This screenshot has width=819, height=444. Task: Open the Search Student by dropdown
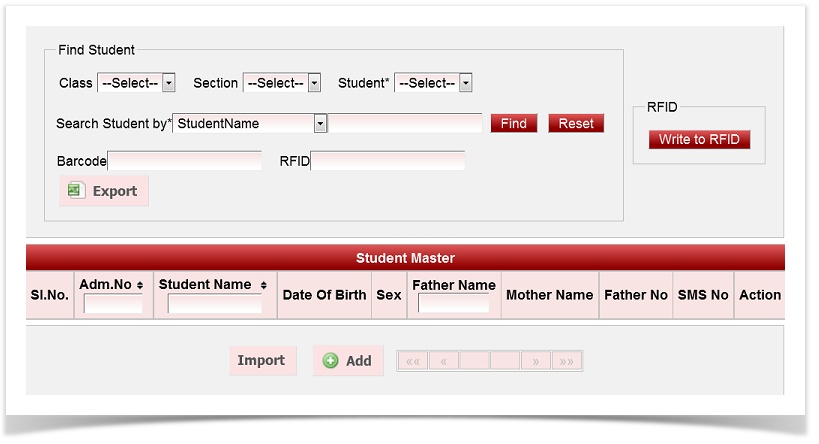click(x=320, y=123)
